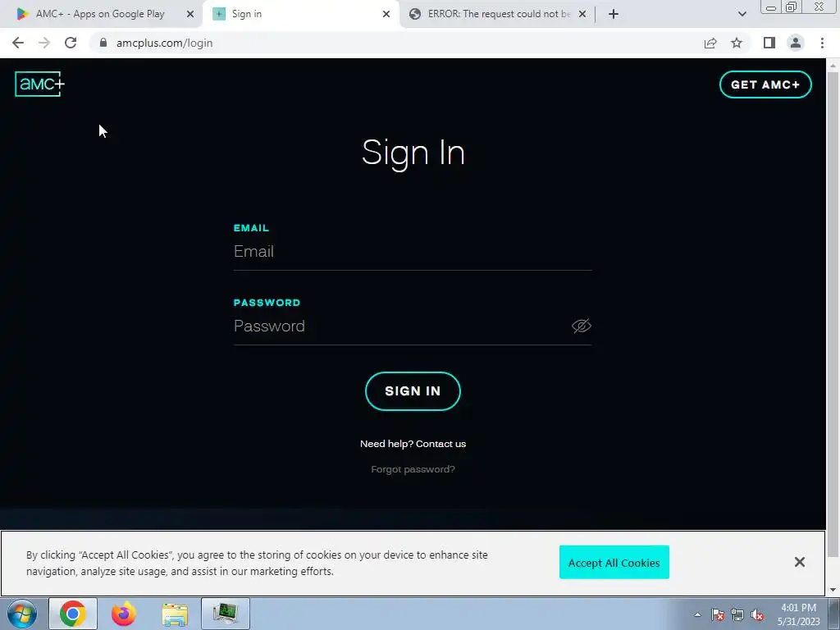The height and width of the screenshot is (630, 840).
Task: Click the SIGN IN button
Action: [413, 391]
